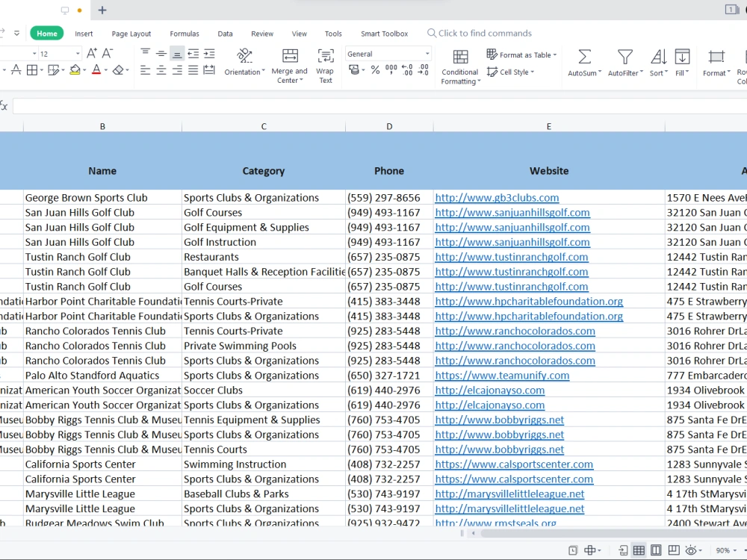Apply the comma thousands separator style
Screen dimensions: 747x560
pyautogui.click(x=391, y=70)
